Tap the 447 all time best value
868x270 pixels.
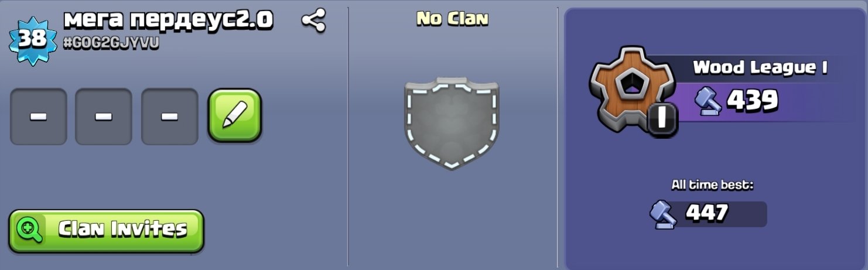707,213
